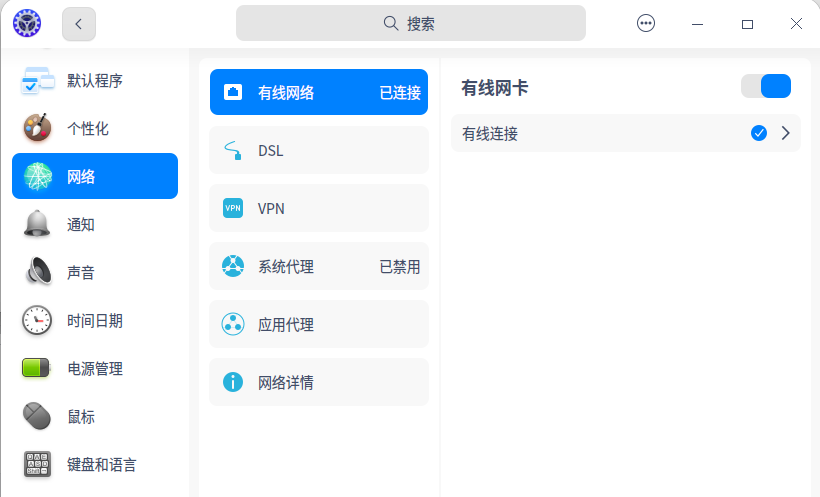Click the magnifier icon in search box
Image resolution: width=820 pixels, height=497 pixels.
pos(391,24)
